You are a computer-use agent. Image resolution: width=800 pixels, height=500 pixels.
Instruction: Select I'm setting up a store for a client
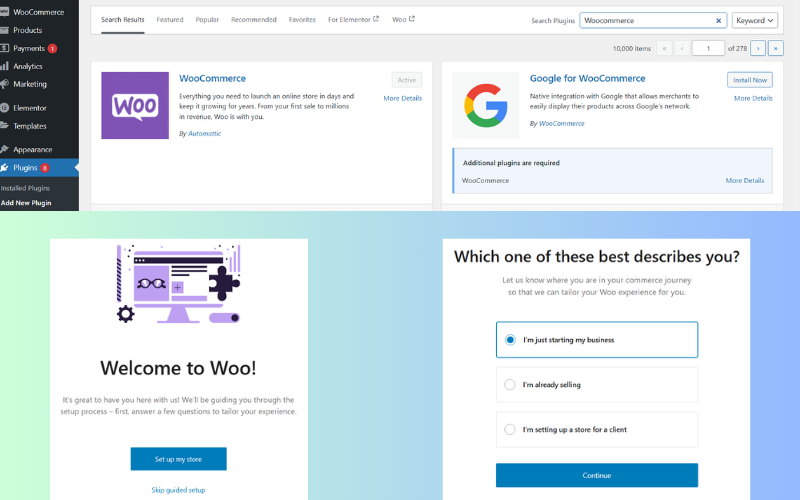[596, 430]
